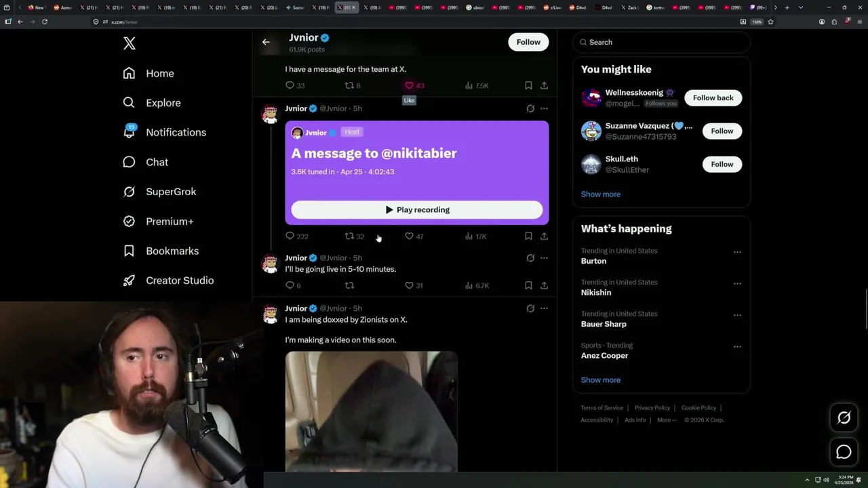Bookmark the 'going live' post
The height and width of the screenshot is (488, 868).
[528, 285]
